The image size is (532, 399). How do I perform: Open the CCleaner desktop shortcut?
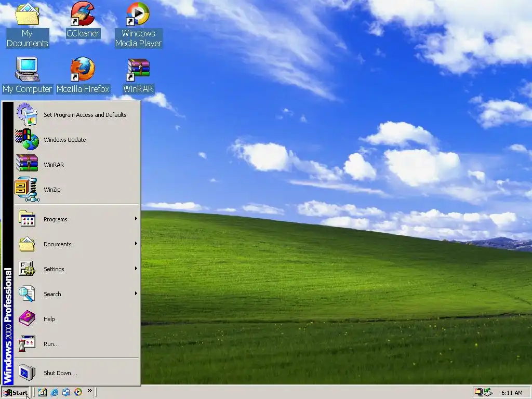(83, 20)
